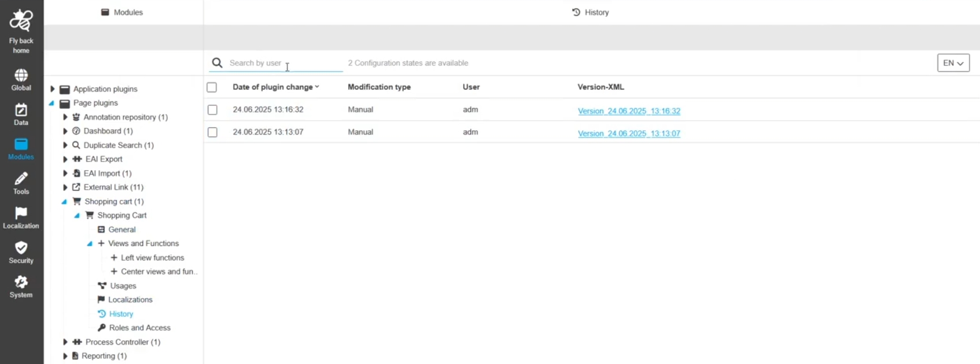Open the Global section in sidebar
Image resolution: width=980 pixels, height=364 pixels.
pyautogui.click(x=21, y=76)
